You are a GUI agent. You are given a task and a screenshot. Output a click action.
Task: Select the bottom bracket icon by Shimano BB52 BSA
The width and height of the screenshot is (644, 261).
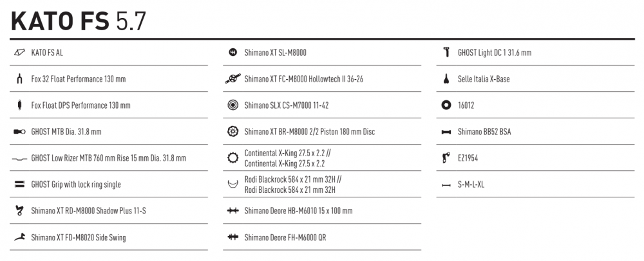(446, 132)
